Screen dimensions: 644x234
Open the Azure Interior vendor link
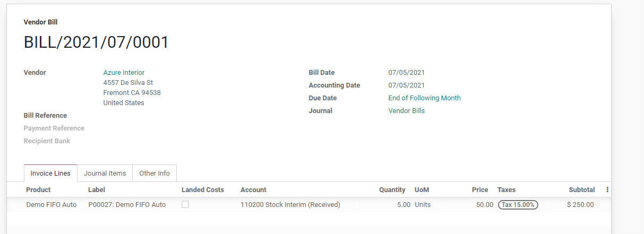(124, 73)
